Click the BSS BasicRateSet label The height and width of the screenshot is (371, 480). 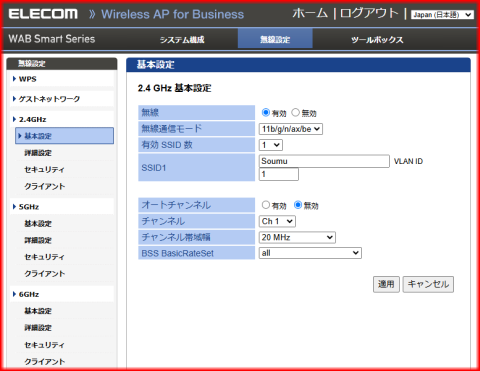click(x=178, y=253)
